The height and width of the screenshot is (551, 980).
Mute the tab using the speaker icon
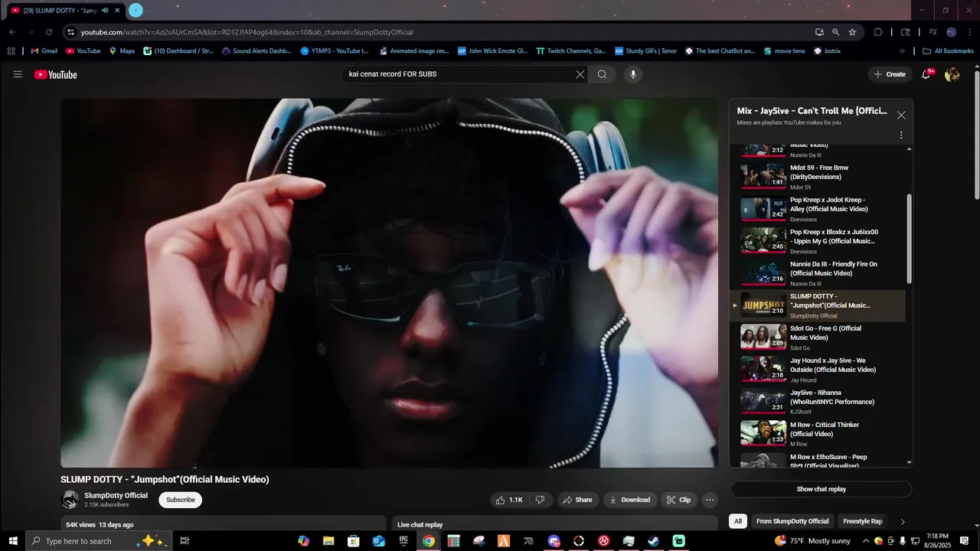click(105, 10)
